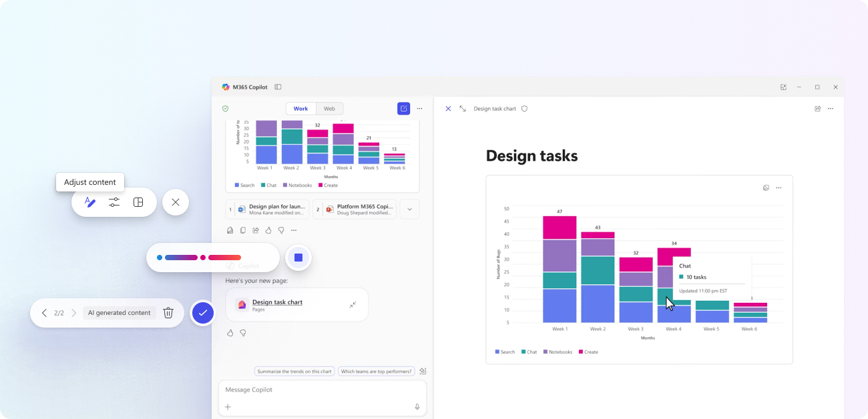Select the Search legend entry in the page chart
Screen dimensions: 868x419
pos(505,352)
